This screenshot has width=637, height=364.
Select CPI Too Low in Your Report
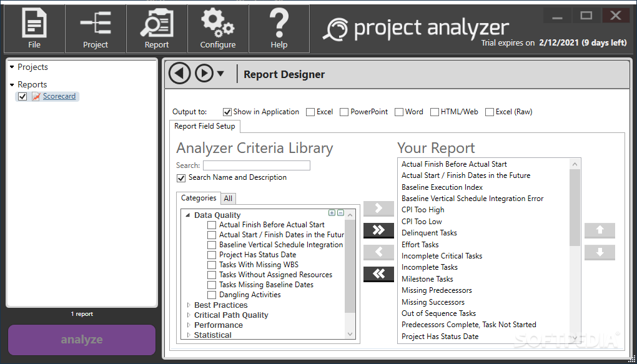pos(422,222)
